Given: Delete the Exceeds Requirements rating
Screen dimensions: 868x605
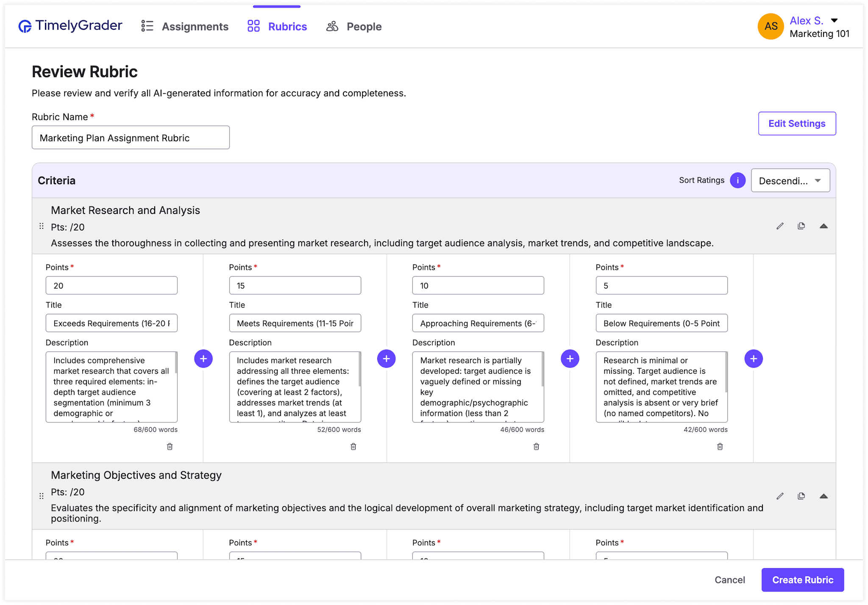Looking at the screenshot, I should pyautogui.click(x=170, y=447).
